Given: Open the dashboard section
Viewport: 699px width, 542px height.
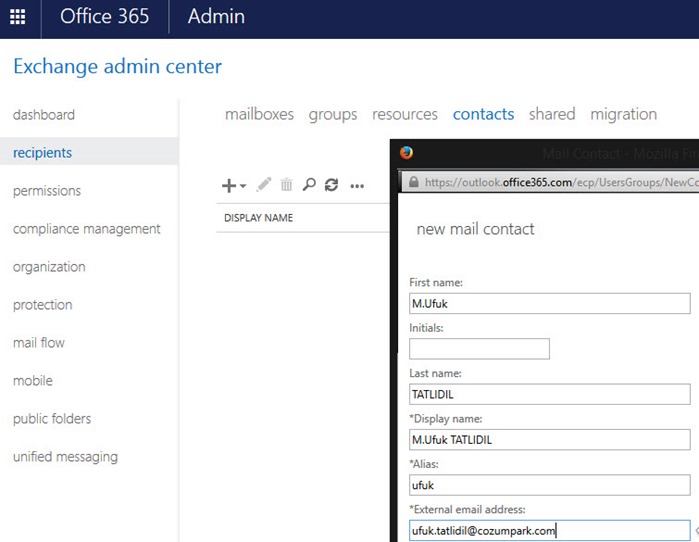Looking at the screenshot, I should pos(44,115).
